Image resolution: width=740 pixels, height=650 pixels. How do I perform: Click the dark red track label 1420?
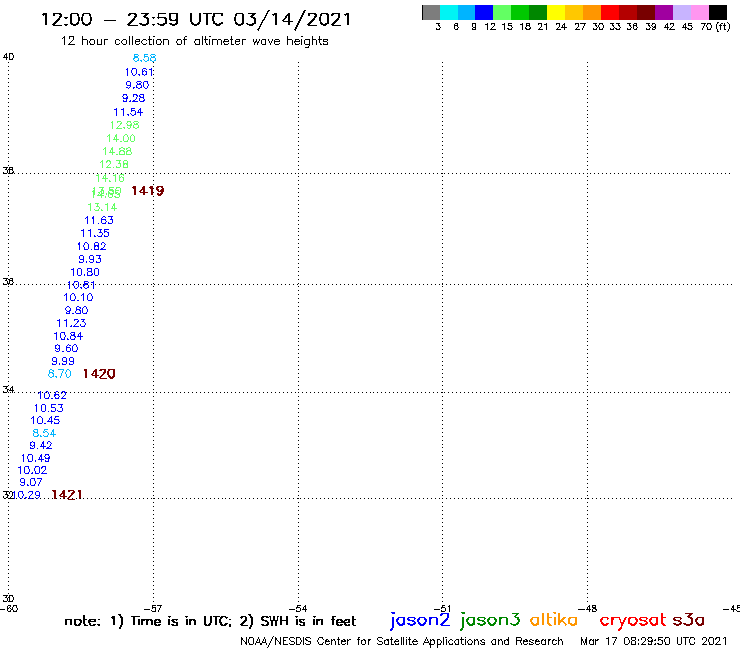[99, 374]
